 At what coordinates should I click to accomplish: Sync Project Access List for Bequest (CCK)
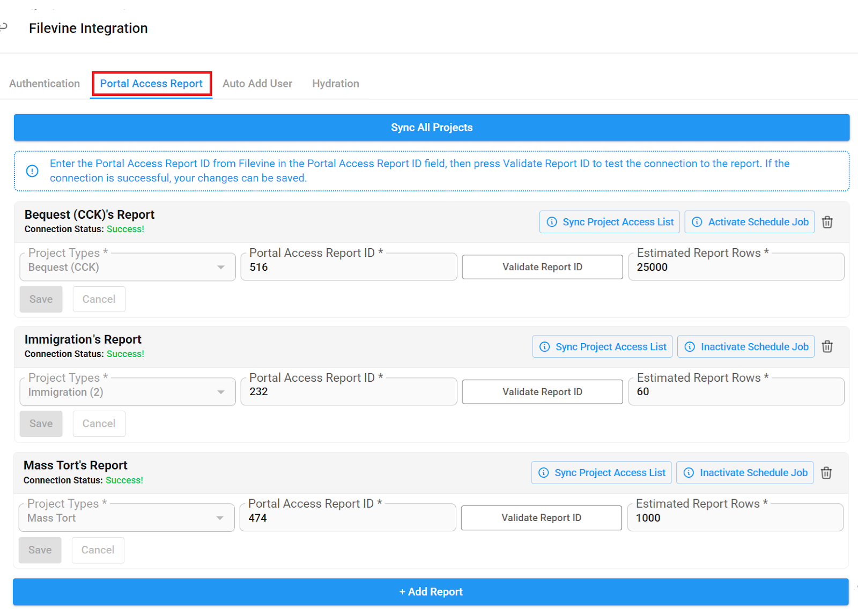click(x=610, y=222)
